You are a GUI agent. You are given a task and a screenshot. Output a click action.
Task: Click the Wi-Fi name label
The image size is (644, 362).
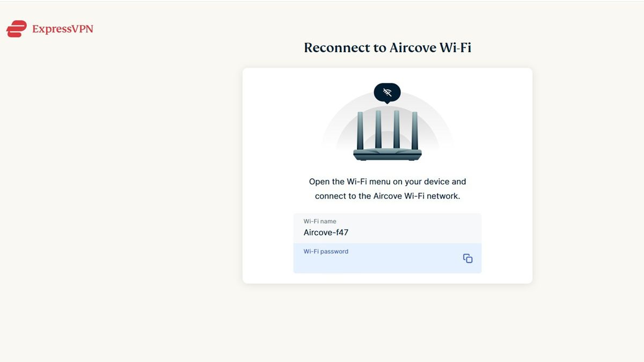pyautogui.click(x=320, y=221)
